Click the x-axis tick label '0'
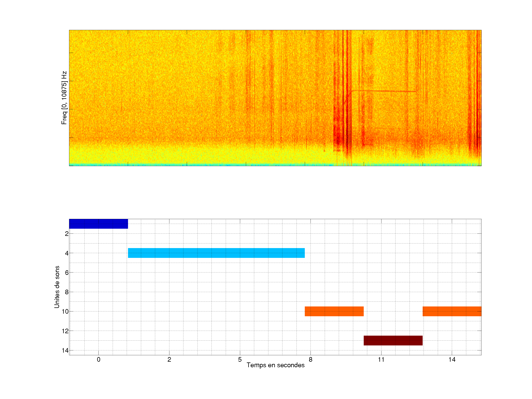 click(99, 359)
